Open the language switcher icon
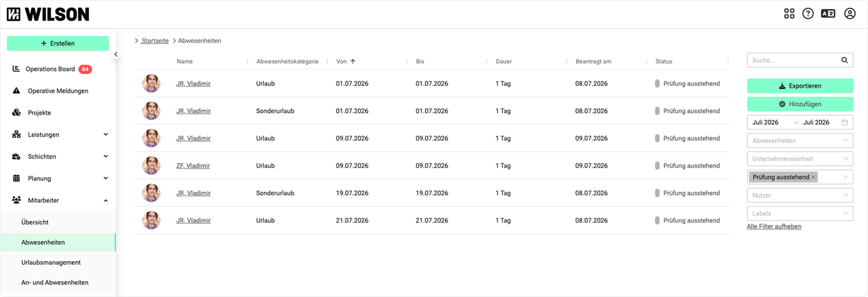Viewport: 868px width, 297px height. pos(828,14)
